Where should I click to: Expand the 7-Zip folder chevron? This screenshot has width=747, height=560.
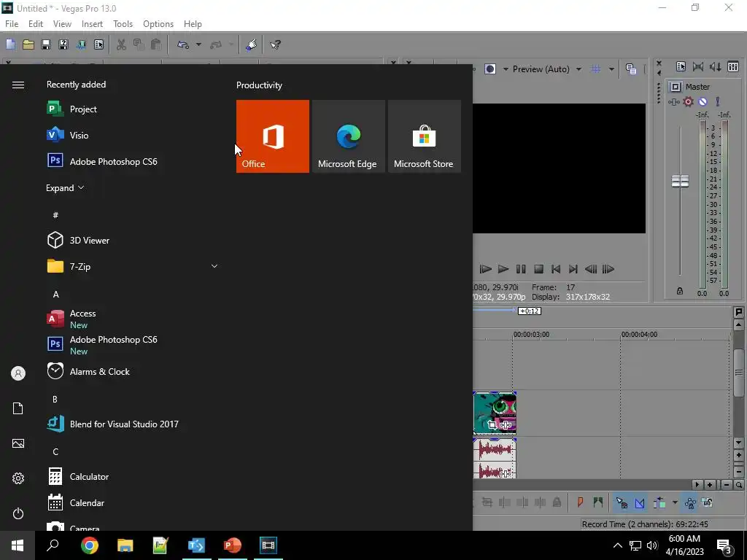coord(214,266)
